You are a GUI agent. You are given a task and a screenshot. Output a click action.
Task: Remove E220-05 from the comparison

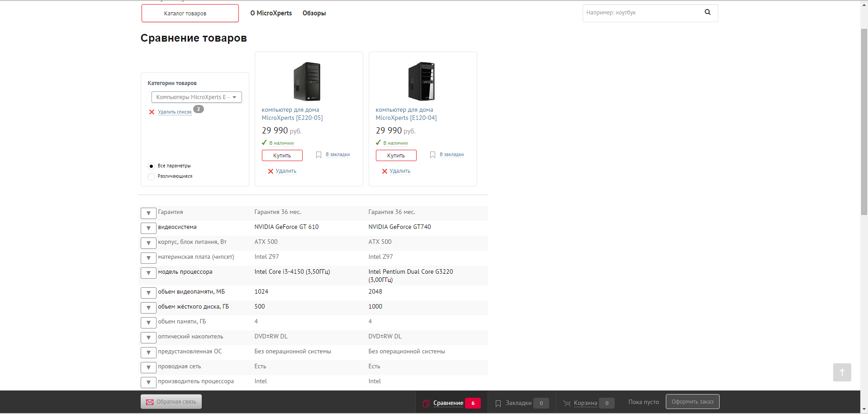pyautogui.click(x=282, y=171)
